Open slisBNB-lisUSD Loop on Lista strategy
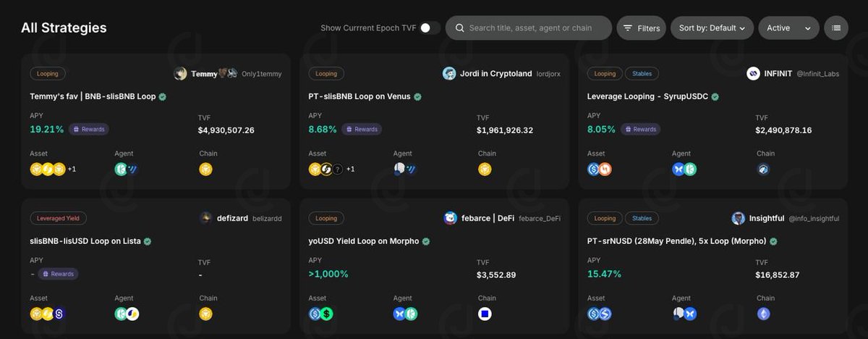This screenshot has height=339, width=868. pyautogui.click(x=85, y=241)
